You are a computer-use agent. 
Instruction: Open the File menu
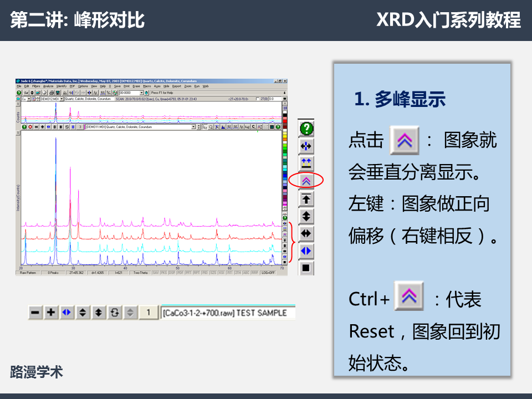[x=19, y=86]
